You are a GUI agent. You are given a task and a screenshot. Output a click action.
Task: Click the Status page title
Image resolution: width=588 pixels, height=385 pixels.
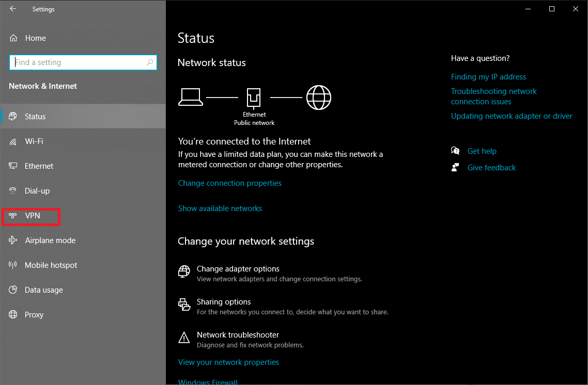[x=196, y=38]
